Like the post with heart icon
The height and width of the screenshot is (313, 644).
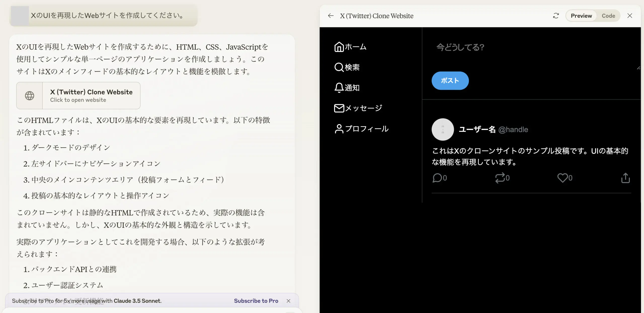click(562, 178)
